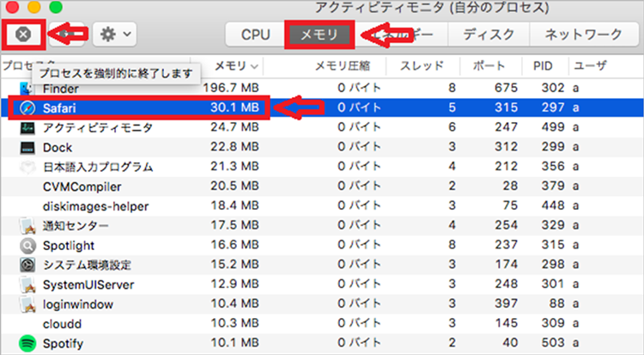644x355 pixels.
Task: Select the Dock process name
Action: pos(57,147)
